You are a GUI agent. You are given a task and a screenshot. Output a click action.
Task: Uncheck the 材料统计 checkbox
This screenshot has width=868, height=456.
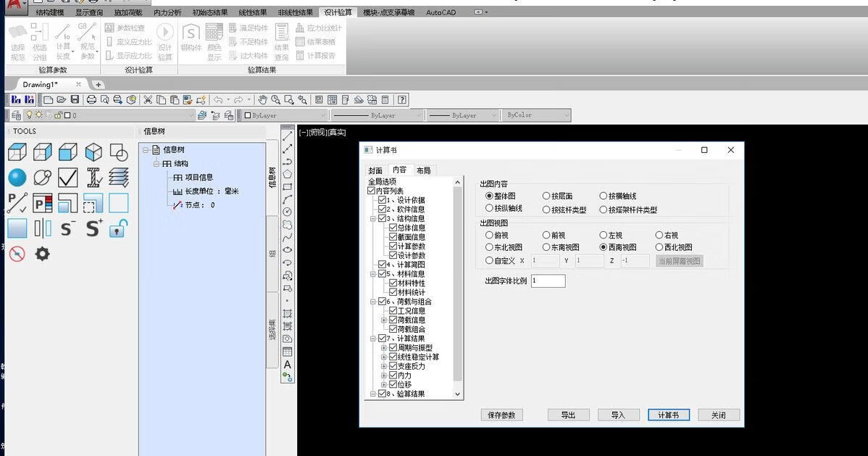click(393, 292)
